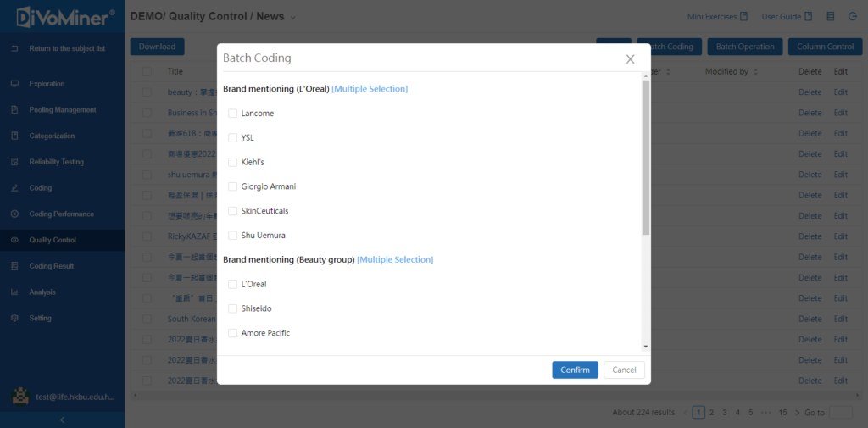Select the Shiseido checkbox
This screenshot has height=428, width=868.
[232, 308]
